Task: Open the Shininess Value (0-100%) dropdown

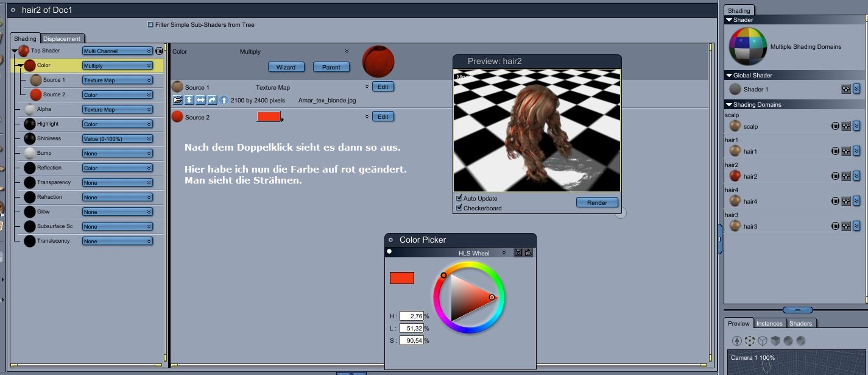Action: (117, 139)
